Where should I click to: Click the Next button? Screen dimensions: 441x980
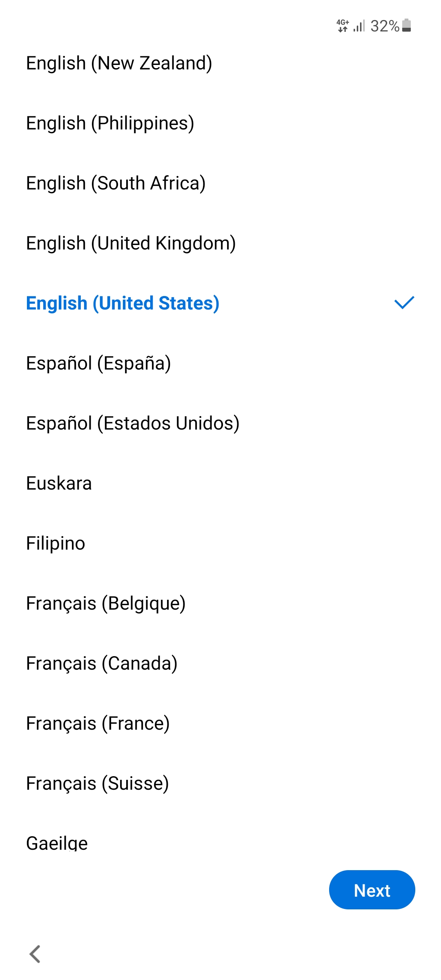coord(372,890)
